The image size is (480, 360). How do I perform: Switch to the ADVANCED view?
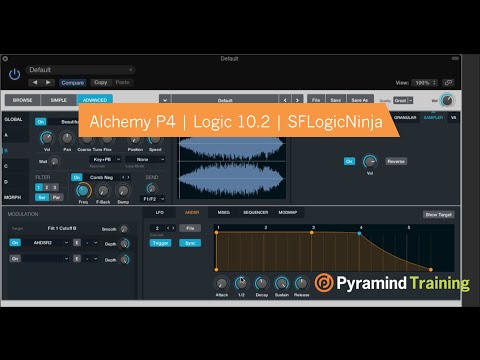(95, 100)
